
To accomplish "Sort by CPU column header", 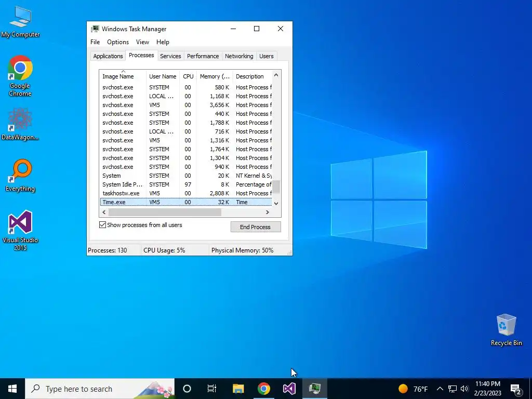I will [188, 76].
